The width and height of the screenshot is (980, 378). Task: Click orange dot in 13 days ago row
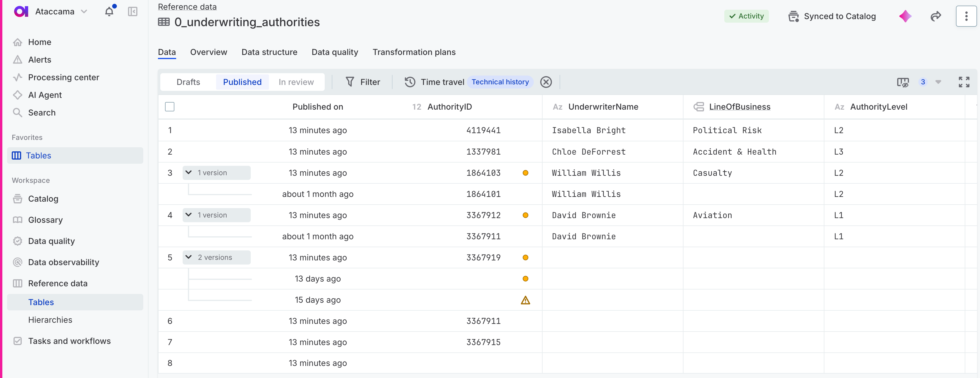[526, 279]
